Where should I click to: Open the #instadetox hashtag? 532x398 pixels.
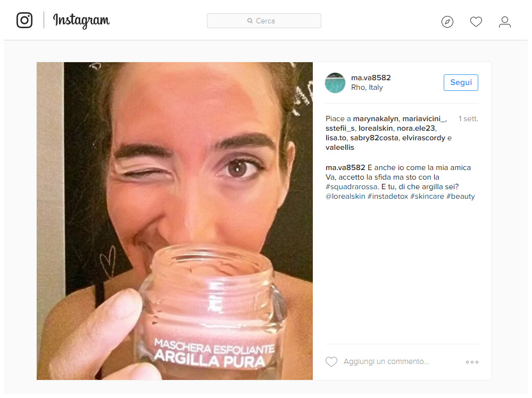pos(387,196)
